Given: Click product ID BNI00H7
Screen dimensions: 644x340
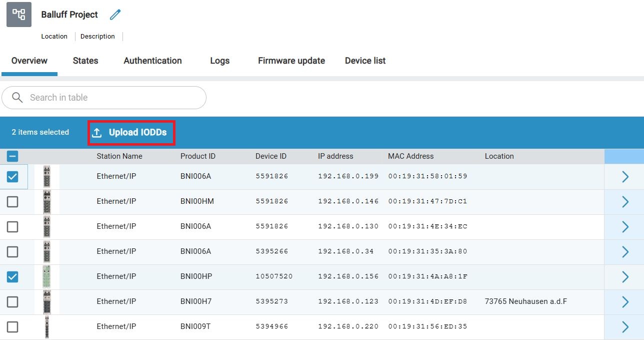Looking at the screenshot, I should point(196,301).
